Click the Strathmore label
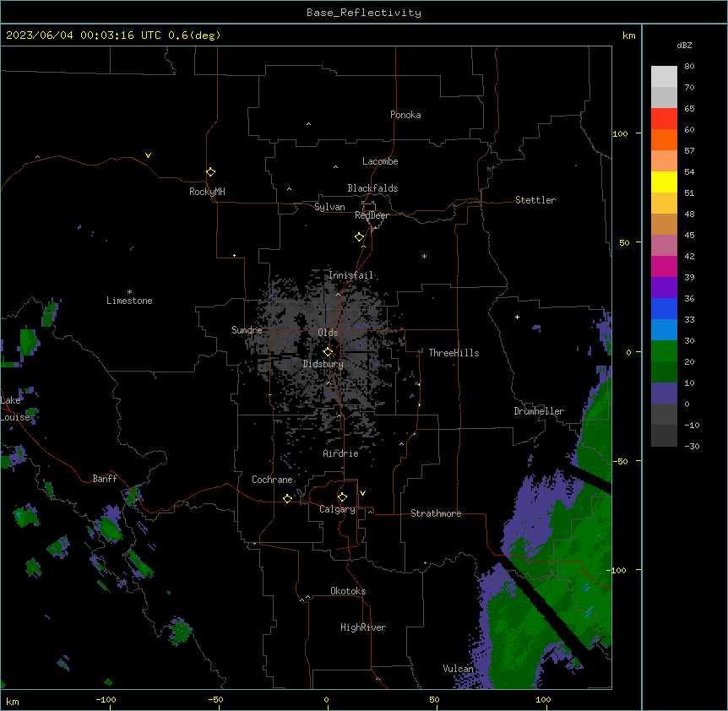The height and width of the screenshot is (711, 728). click(436, 513)
